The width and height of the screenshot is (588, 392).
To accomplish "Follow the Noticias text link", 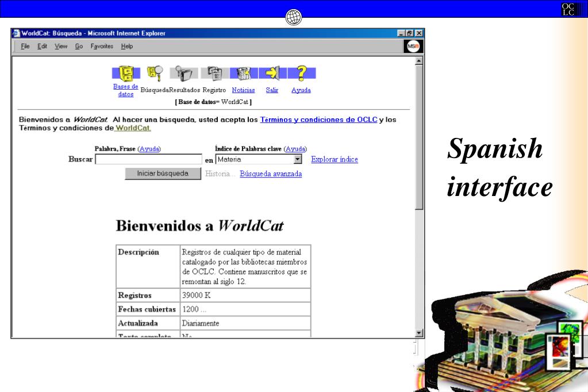I will (243, 90).
